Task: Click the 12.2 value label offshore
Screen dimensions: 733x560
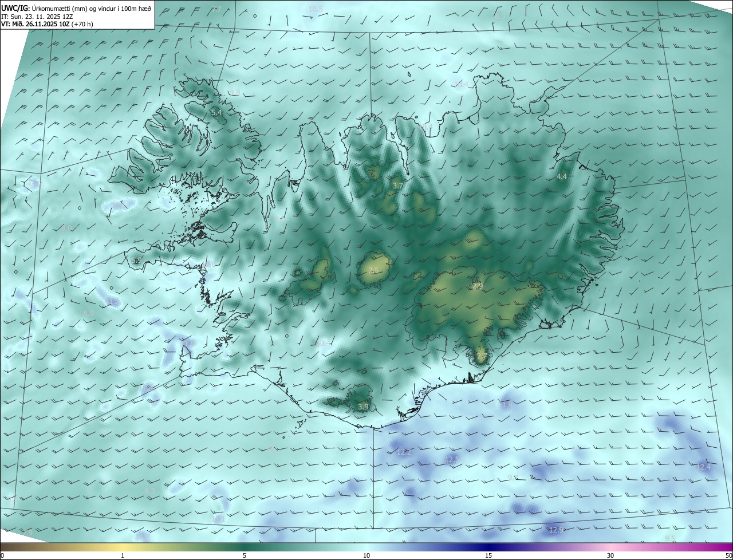Action: coord(404,452)
